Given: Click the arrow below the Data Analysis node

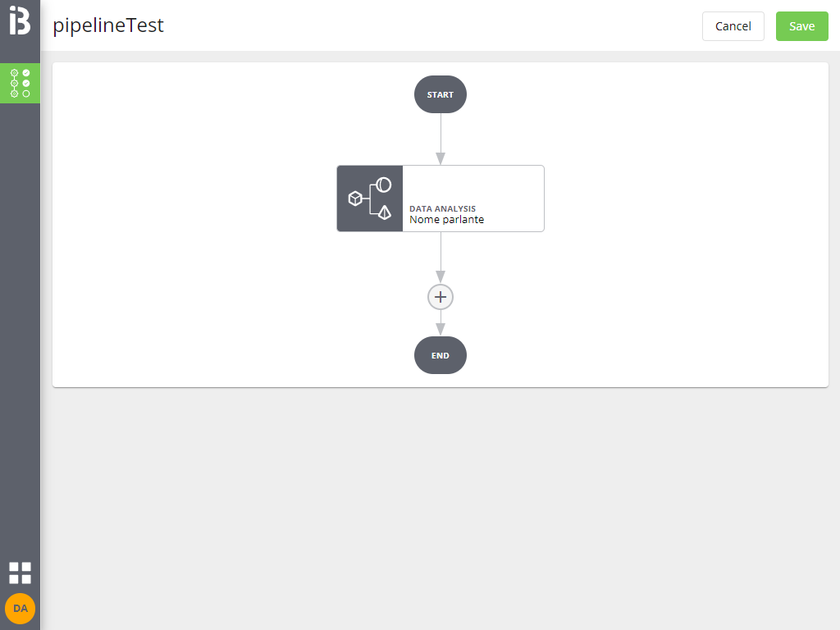Looking at the screenshot, I should pos(441,258).
